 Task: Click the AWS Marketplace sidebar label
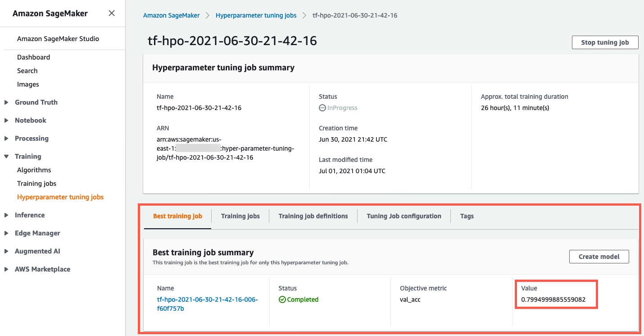tap(42, 269)
